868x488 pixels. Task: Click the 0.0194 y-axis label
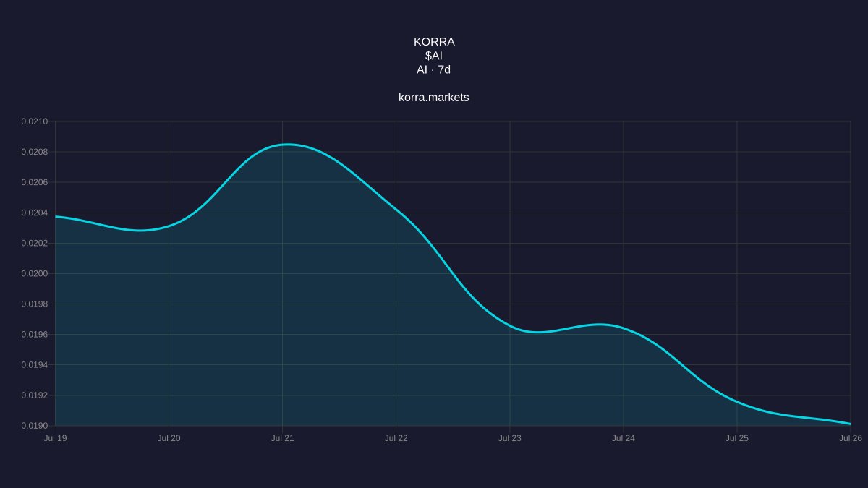pyautogui.click(x=34, y=364)
